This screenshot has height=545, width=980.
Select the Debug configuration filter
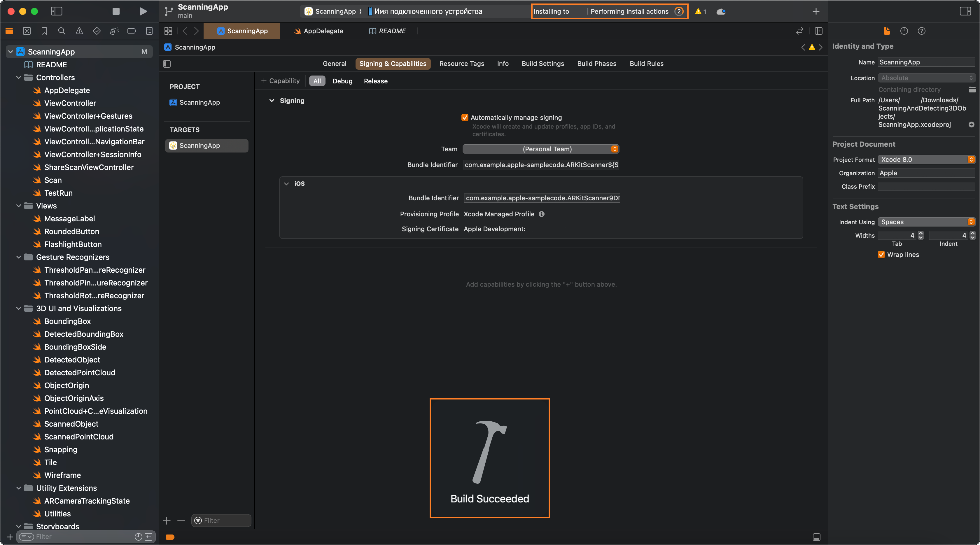coord(342,81)
